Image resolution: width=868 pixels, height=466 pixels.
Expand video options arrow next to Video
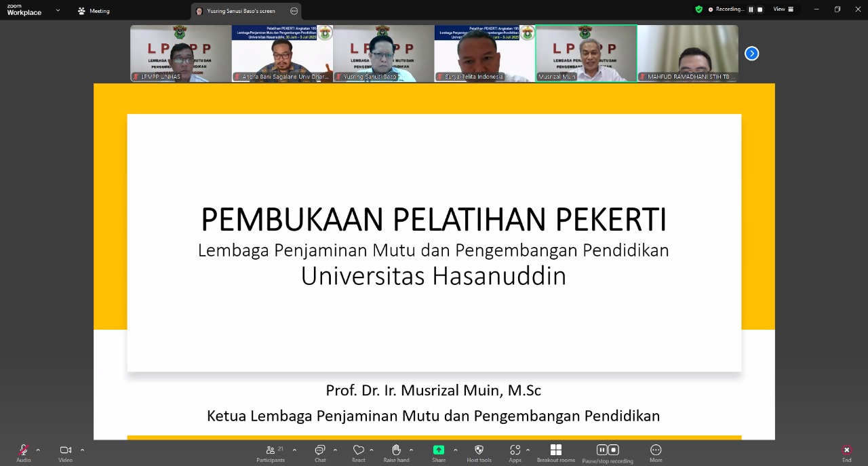click(83, 450)
